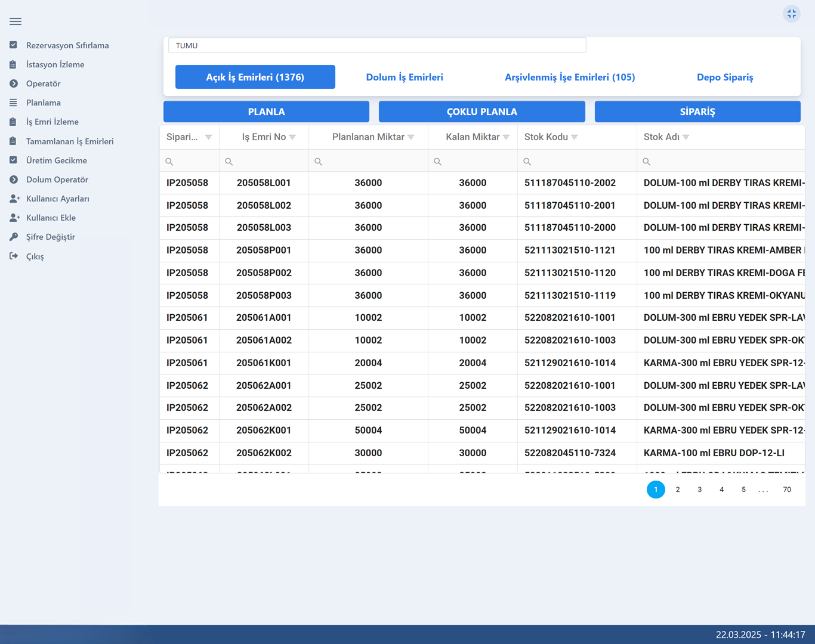Click current page 1 indicator
The height and width of the screenshot is (644, 815).
[656, 490]
